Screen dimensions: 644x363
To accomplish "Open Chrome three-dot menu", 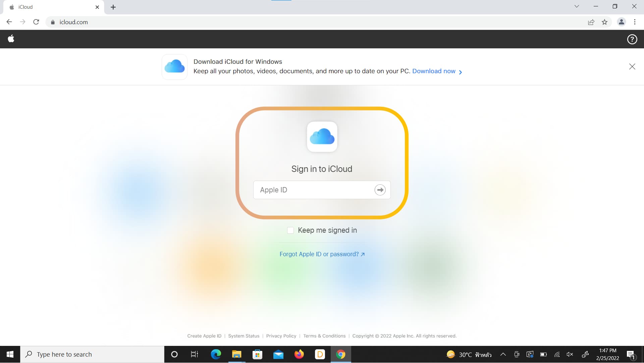I will tap(635, 22).
